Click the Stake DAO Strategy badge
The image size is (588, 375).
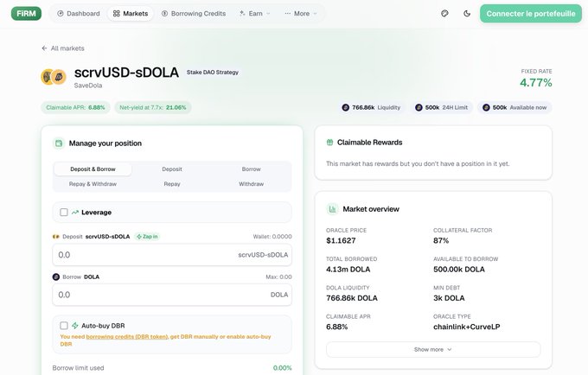tap(213, 73)
